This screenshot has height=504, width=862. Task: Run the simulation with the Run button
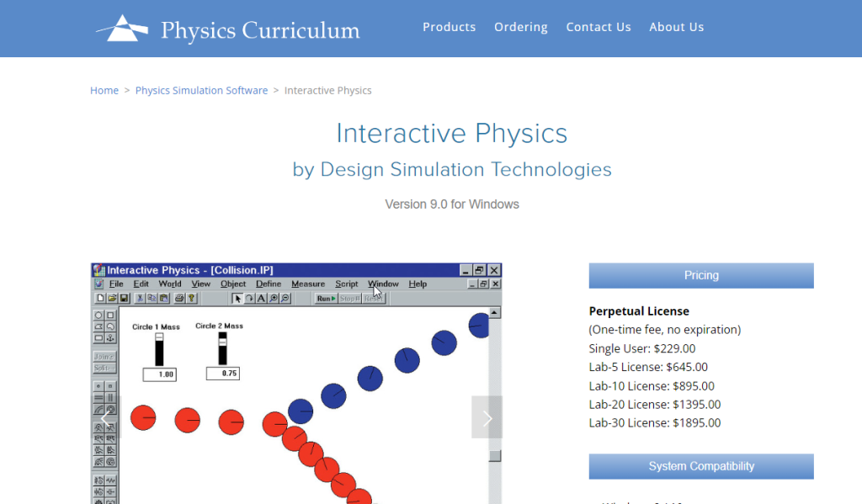pyautogui.click(x=325, y=298)
